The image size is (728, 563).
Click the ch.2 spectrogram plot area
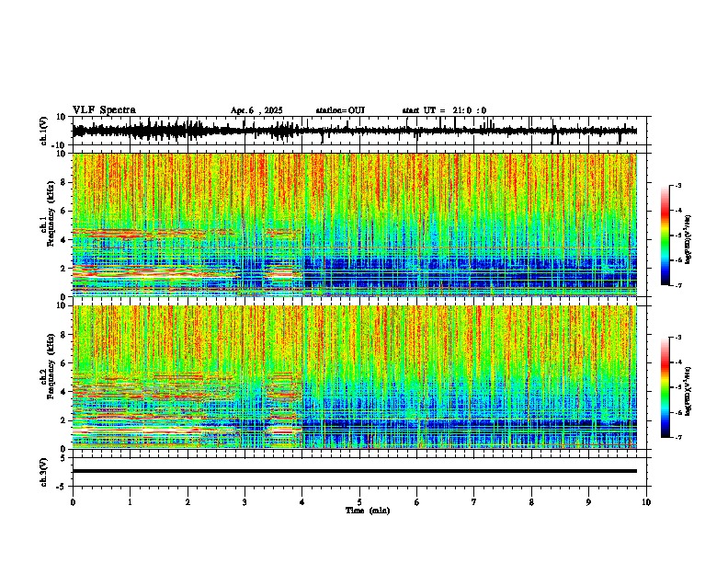(354, 377)
